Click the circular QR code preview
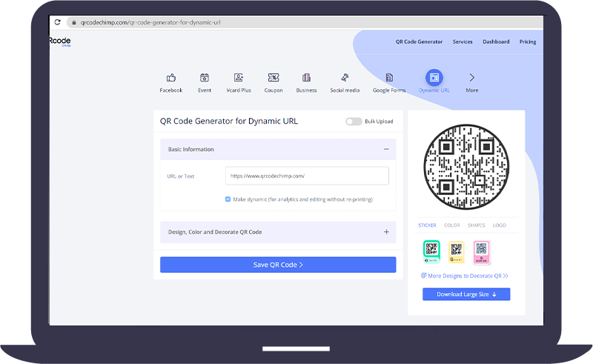593x364 pixels. point(466,167)
